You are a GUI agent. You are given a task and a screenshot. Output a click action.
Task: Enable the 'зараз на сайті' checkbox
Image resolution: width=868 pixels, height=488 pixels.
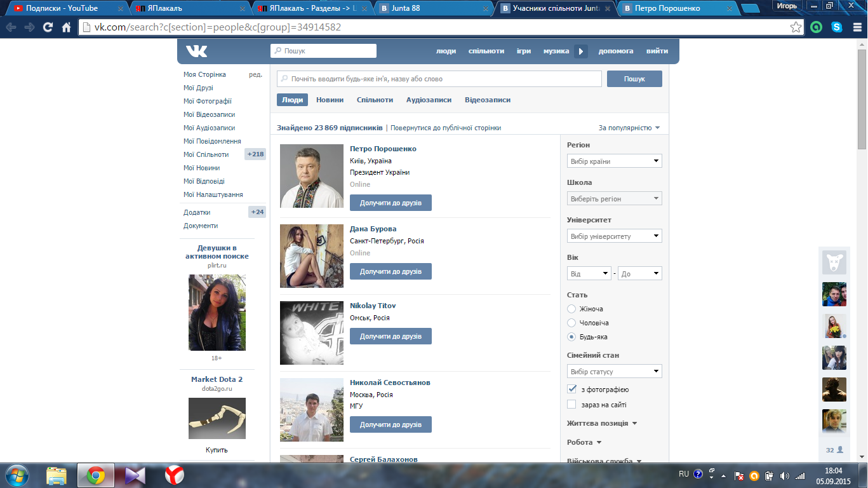(x=571, y=404)
